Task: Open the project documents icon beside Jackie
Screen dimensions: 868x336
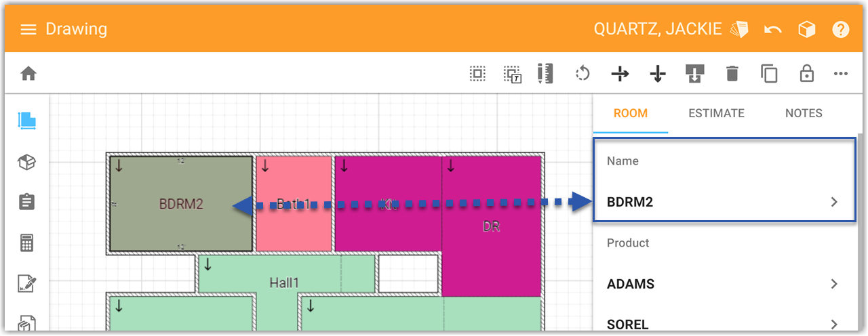Action: click(739, 30)
